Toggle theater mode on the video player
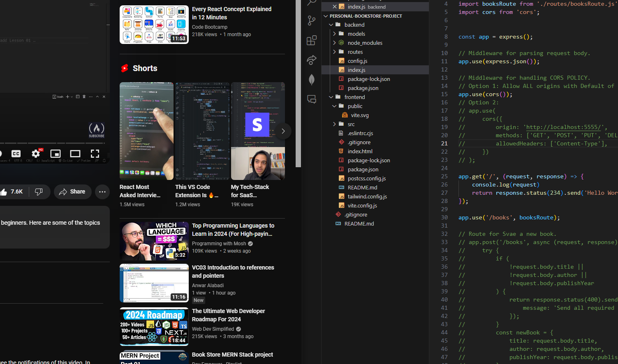The image size is (618, 364). click(75, 154)
